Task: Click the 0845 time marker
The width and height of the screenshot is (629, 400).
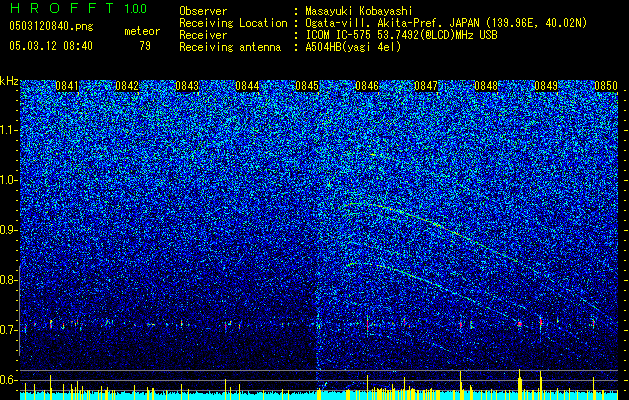Action: tap(307, 86)
